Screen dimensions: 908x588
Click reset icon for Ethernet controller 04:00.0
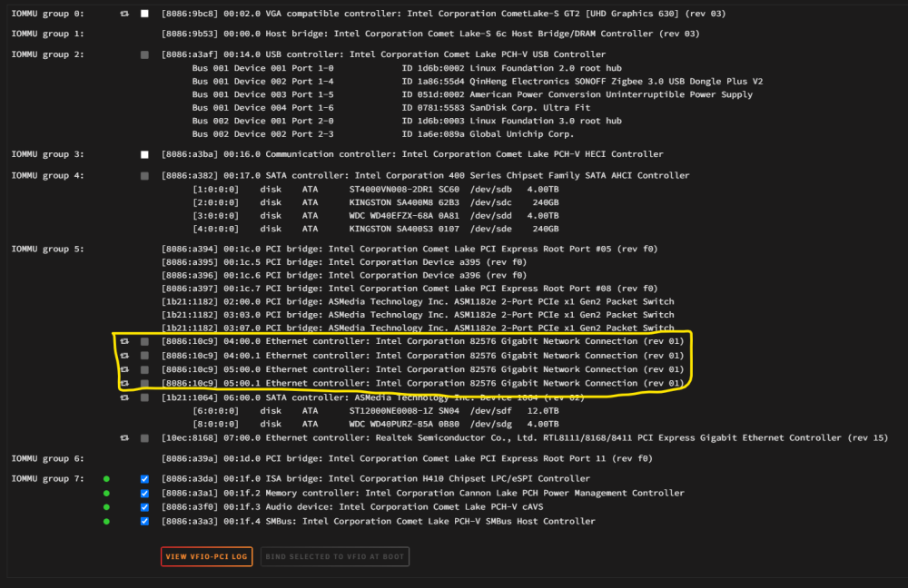[x=124, y=341]
